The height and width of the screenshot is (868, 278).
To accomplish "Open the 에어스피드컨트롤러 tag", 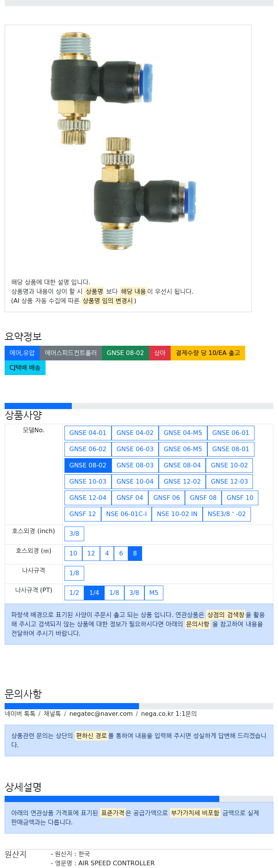I will [71, 353].
